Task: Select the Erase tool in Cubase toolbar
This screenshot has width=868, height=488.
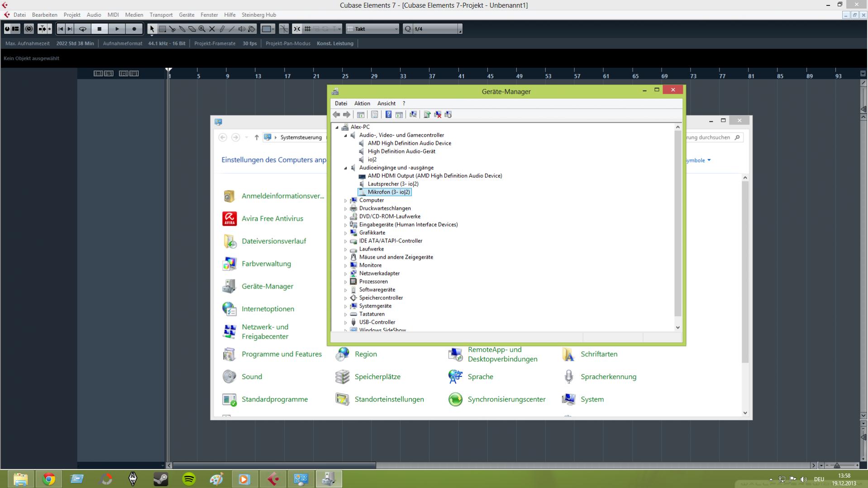Action: coord(192,29)
